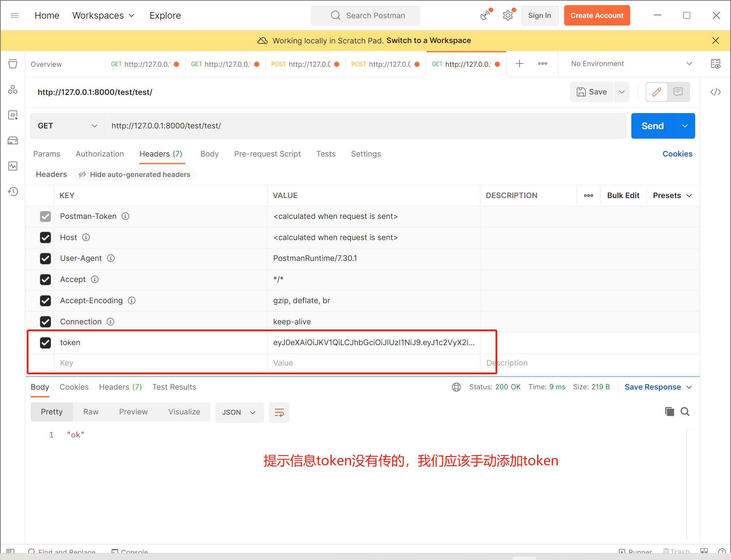
Task: Show info for Postman-Token header
Action: (125, 216)
